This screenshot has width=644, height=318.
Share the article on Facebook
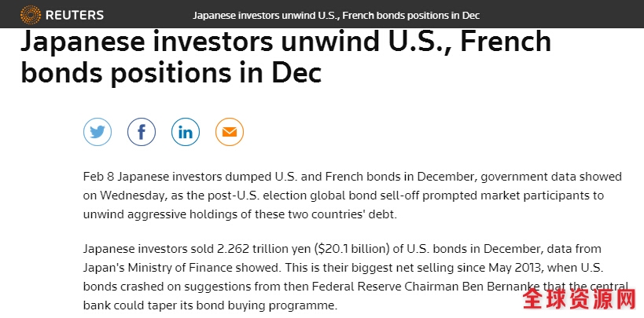point(142,132)
